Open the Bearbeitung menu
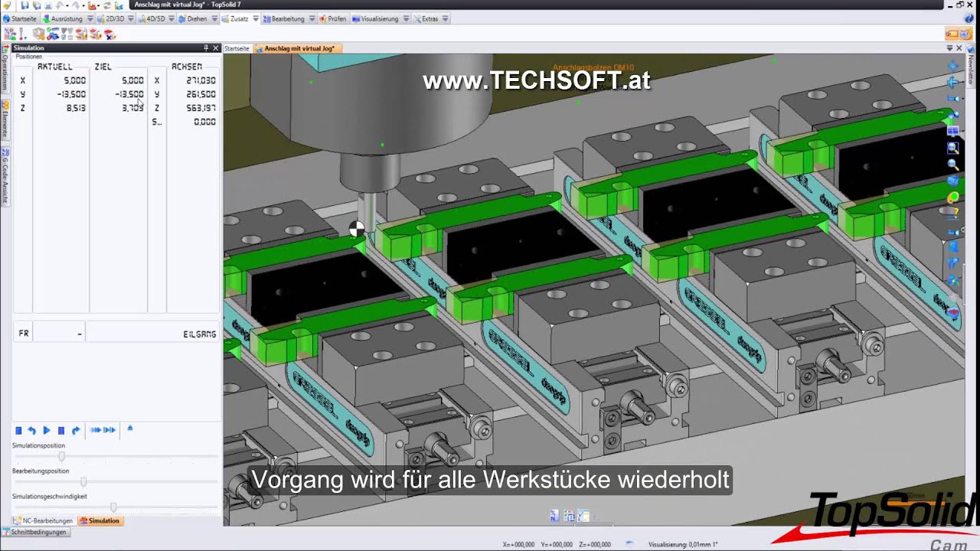 pos(283,18)
